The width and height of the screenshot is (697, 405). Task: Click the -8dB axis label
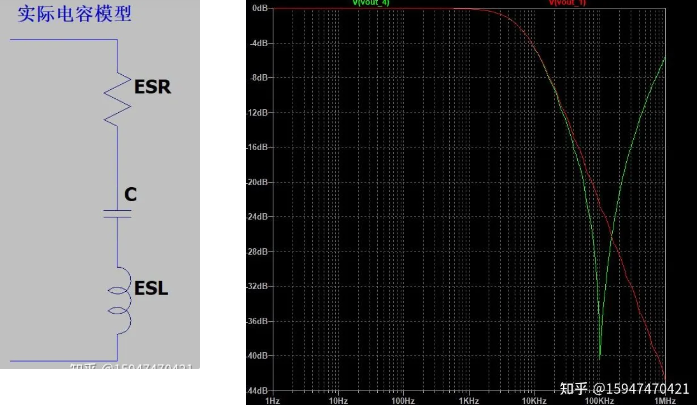(259, 78)
